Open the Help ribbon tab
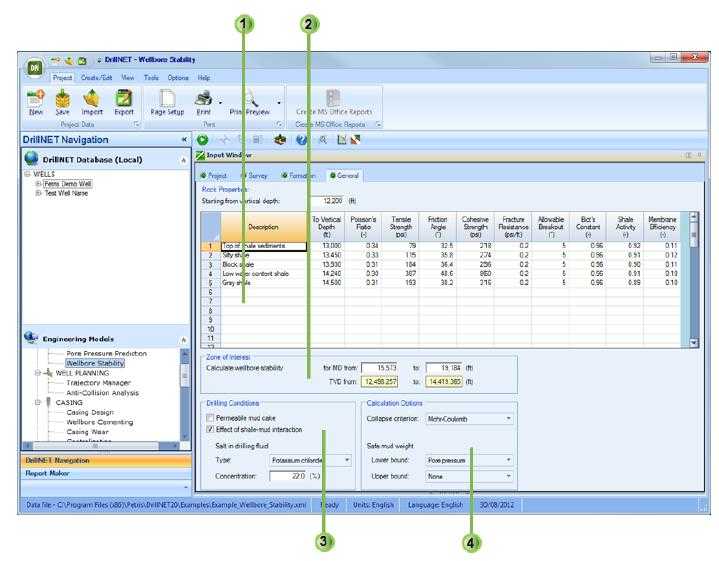 click(204, 78)
